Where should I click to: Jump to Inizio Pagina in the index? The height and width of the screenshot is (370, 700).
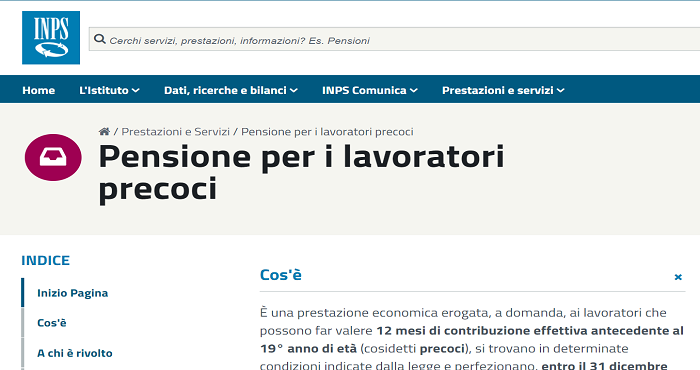point(72,293)
